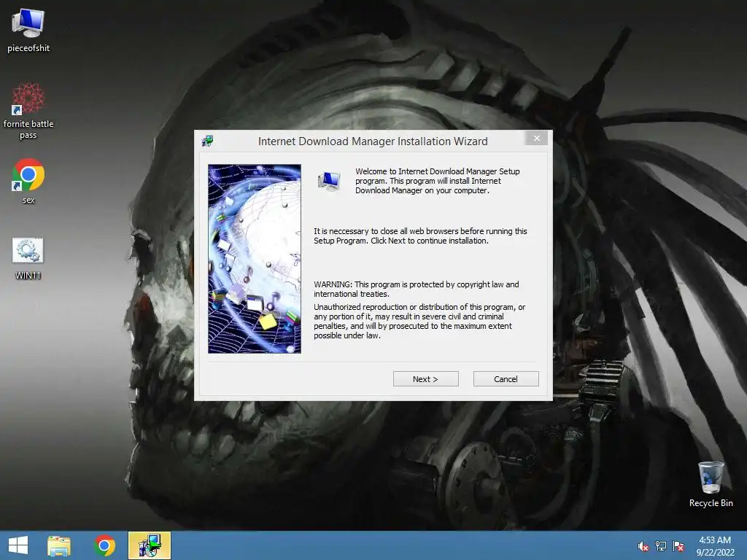
Task: Select the pieceofshit computer desktop icon
Action: click(x=28, y=30)
